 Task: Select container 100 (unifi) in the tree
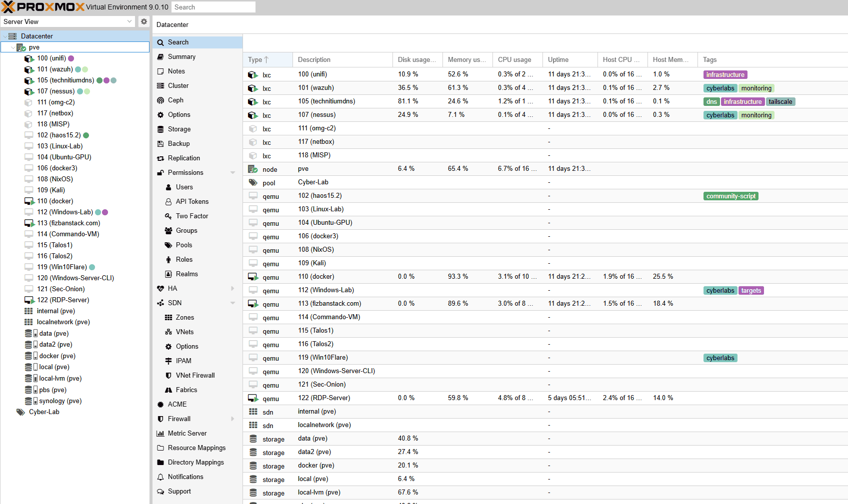tap(51, 58)
